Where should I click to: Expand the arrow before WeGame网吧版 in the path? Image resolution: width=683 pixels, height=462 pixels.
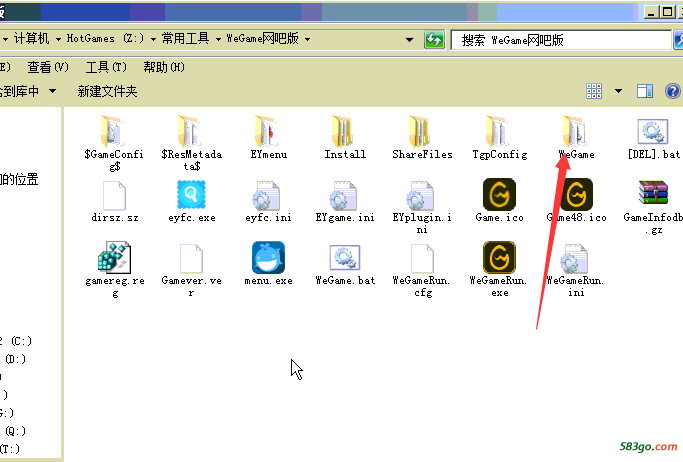point(218,39)
